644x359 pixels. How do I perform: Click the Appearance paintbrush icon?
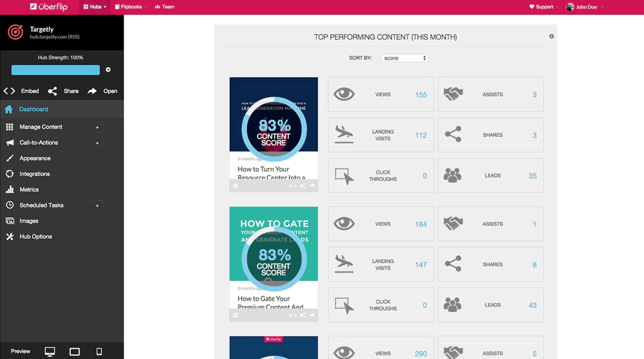10,158
